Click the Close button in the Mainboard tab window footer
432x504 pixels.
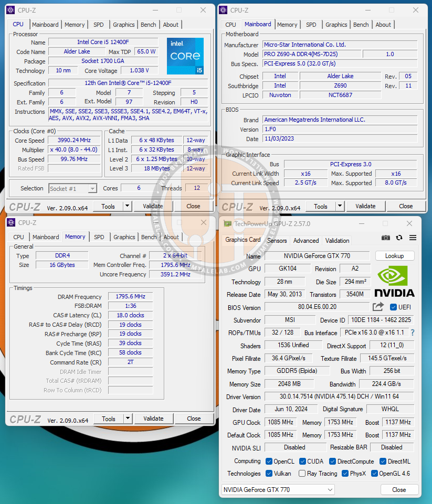[406, 206]
